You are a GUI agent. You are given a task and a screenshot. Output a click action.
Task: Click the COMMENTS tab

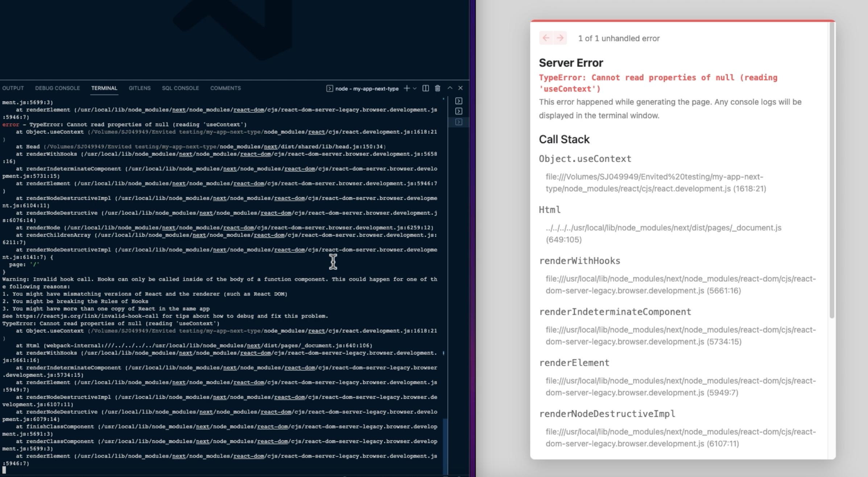[225, 88]
